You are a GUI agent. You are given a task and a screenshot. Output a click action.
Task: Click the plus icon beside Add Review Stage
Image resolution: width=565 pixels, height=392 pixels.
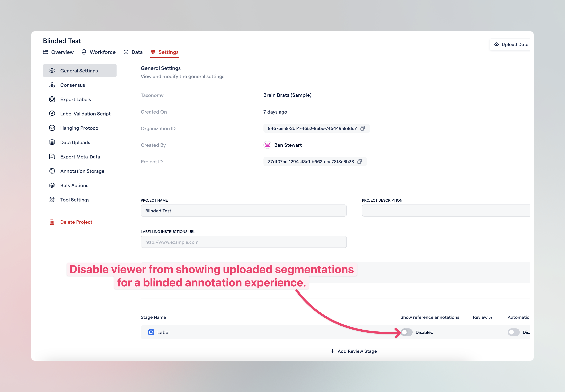(332, 351)
